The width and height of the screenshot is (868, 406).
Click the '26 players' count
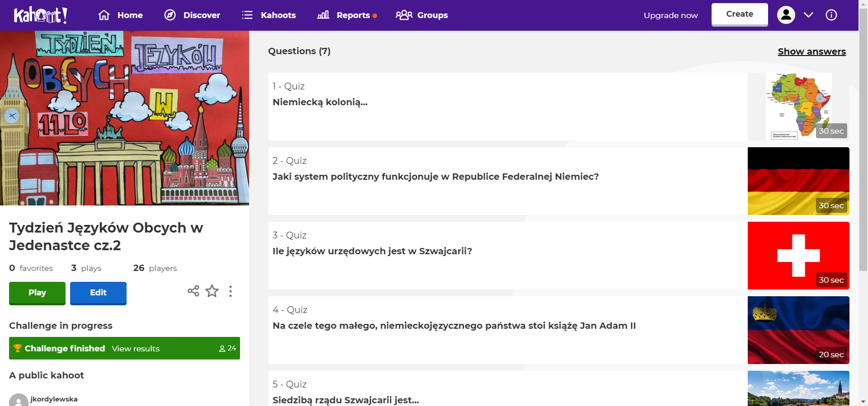(155, 268)
